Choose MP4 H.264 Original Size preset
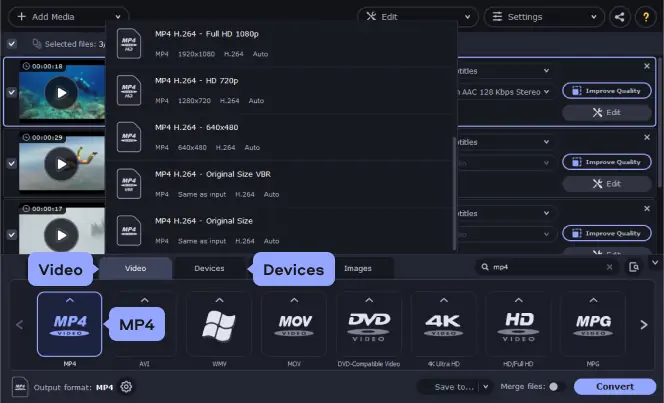 point(279,231)
